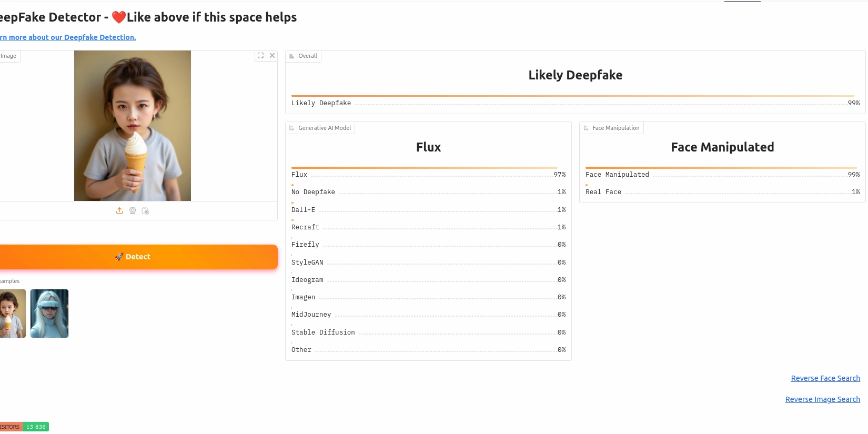Open the Reverse Face Search link
868x434 pixels.
click(825, 378)
